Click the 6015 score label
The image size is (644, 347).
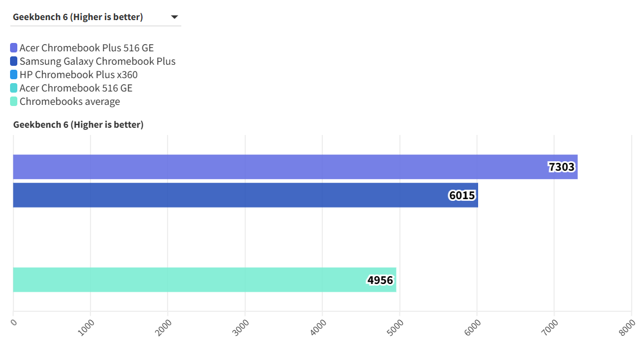[462, 195]
